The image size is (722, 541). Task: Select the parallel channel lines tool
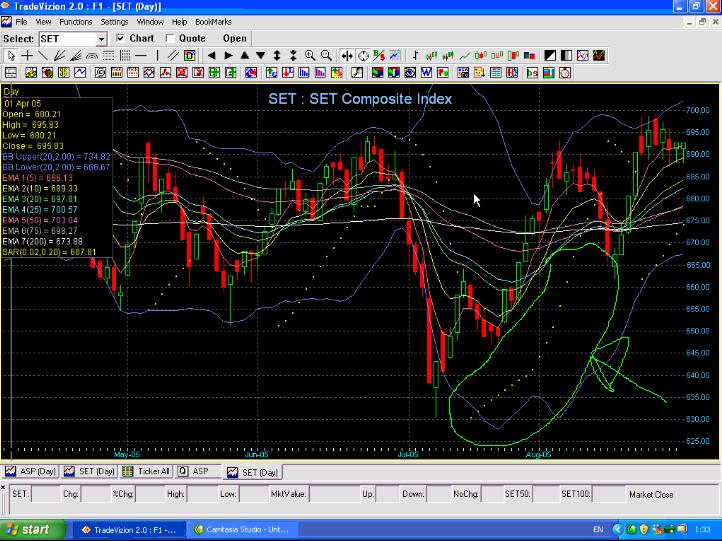pos(173,56)
